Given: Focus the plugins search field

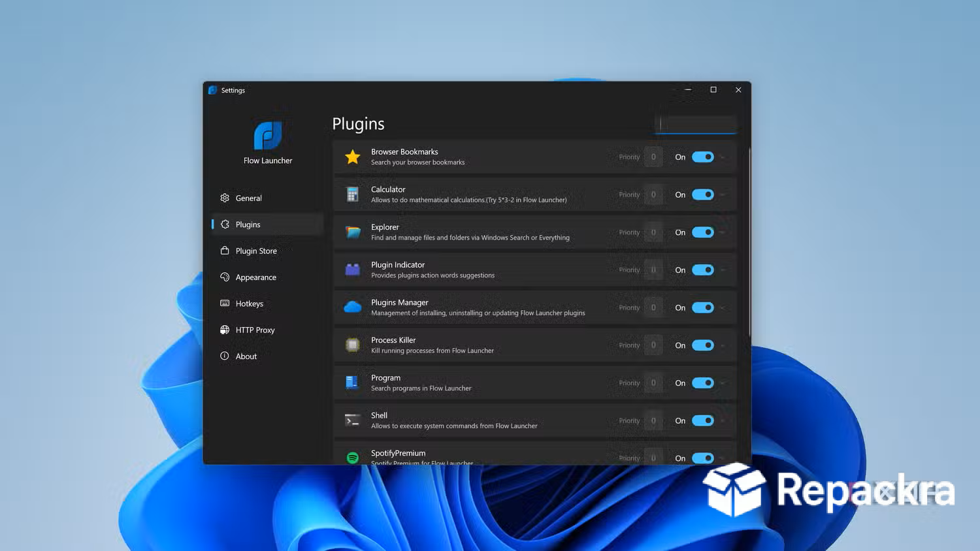Looking at the screenshot, I should pos(696,124).
